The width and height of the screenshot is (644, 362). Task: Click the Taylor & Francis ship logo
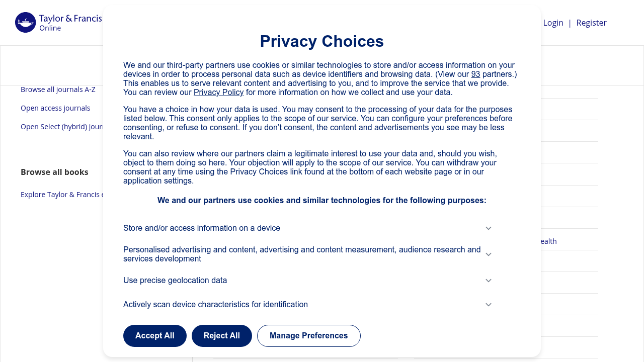pyautogui.click(x=25, y=22)
